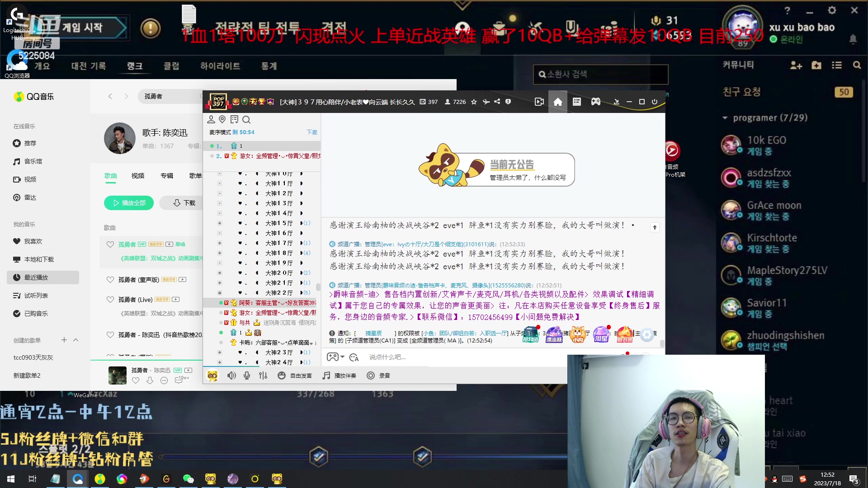This screenshot has height=488, width=868.
Task: Click the 播放全部 play all button
Action: pyautogui.click(x=128, y=203)
